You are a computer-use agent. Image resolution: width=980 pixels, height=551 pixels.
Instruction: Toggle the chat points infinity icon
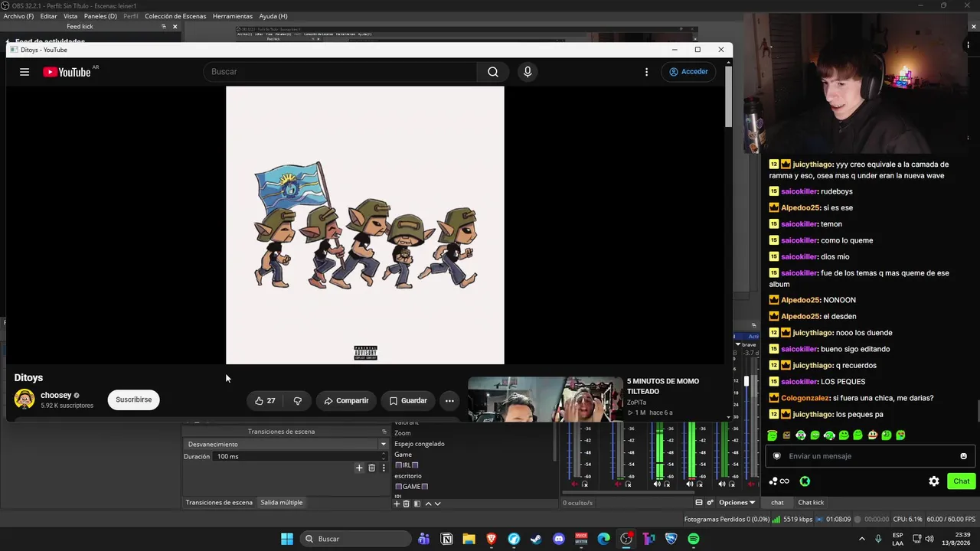[x=779, y=481]
